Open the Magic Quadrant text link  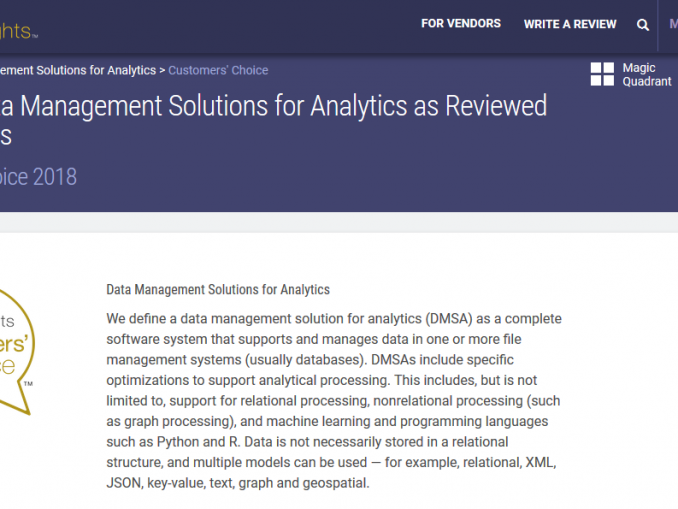(646, 75)
